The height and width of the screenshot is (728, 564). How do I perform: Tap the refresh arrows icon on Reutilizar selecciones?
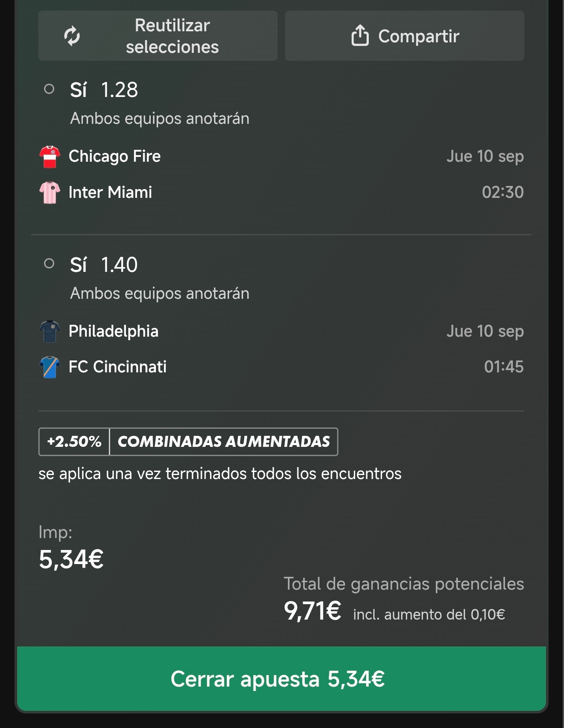coord(72,36)
